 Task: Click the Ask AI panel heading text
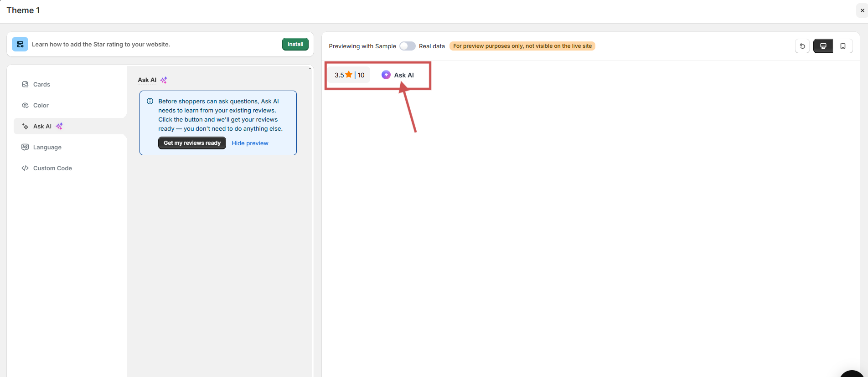pos(147,80)
